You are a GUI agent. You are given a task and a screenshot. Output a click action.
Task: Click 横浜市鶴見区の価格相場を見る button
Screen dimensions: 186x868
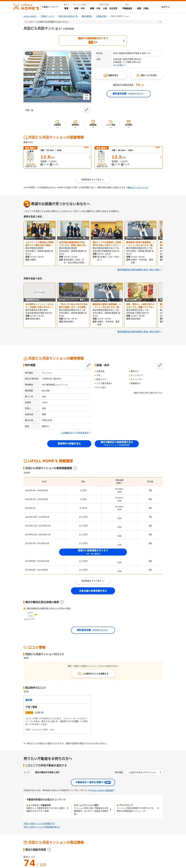(117, 443)
